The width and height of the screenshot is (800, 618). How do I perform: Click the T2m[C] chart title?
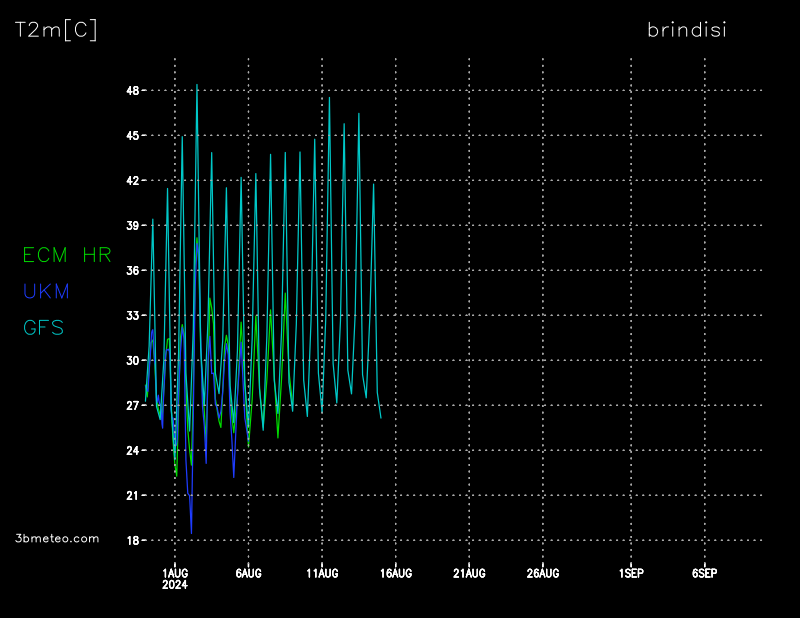pyautogui.click(x=56, y=30)
